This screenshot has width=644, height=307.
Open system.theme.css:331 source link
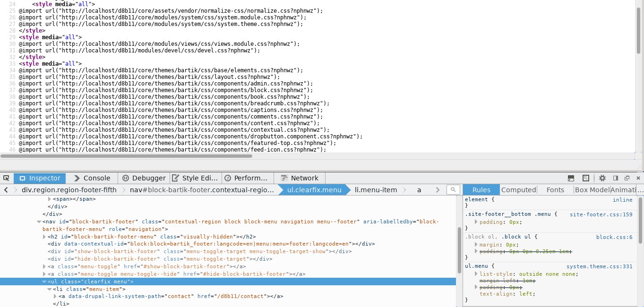coord(599,267)
